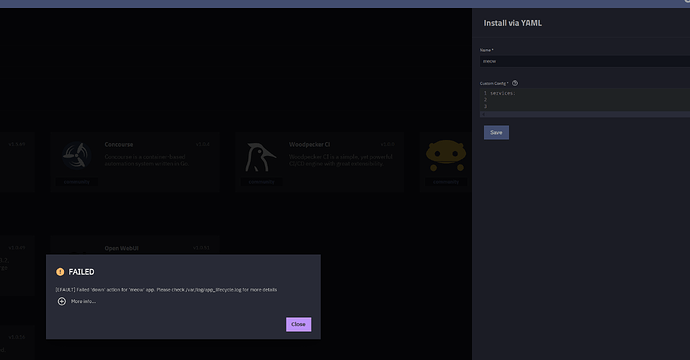
Task: Click the editor's left scroll arrow
Action: tap(483, 114)
